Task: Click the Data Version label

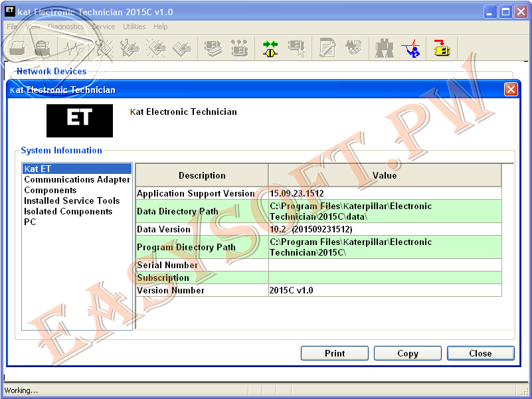Action: click(163, 229)
